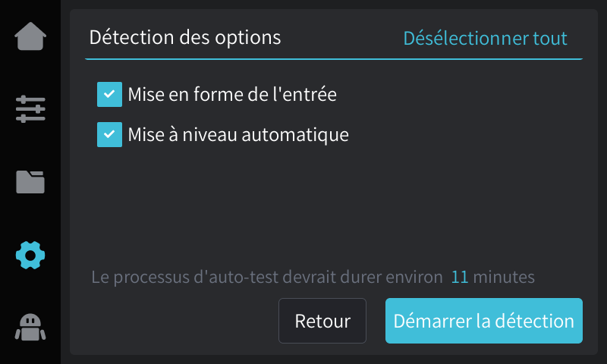Click checkmark inside auto leveling checkbox
Viewport: 607px width, 364px height.
click(x=109, y=135)
